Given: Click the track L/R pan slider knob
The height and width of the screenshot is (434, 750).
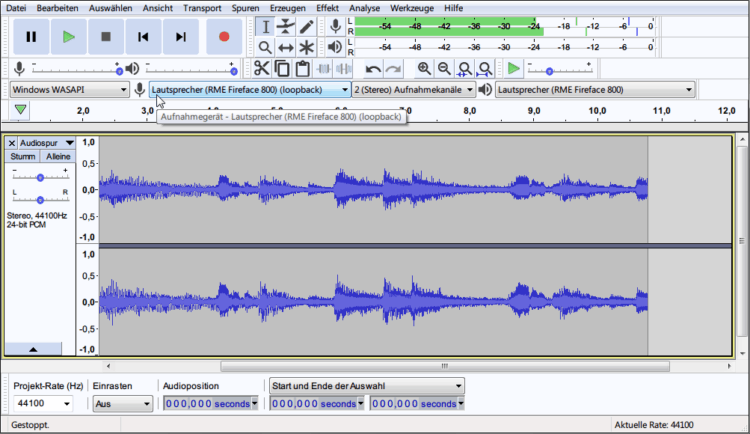Looking at the screenshot, I should pyautogui.click(x=40, y=200).
